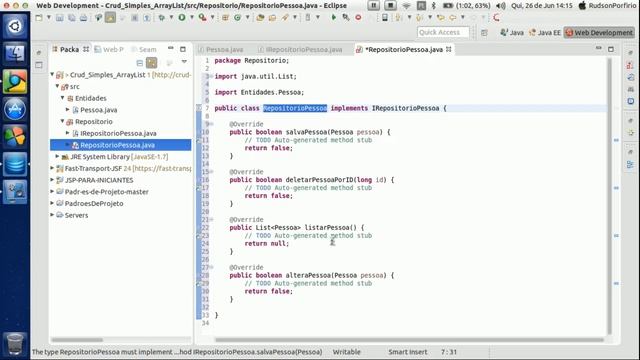Viewport: 640px width, 360px height.
Task: Expand the JRE System Library node
Action: [x=58, y=156]
